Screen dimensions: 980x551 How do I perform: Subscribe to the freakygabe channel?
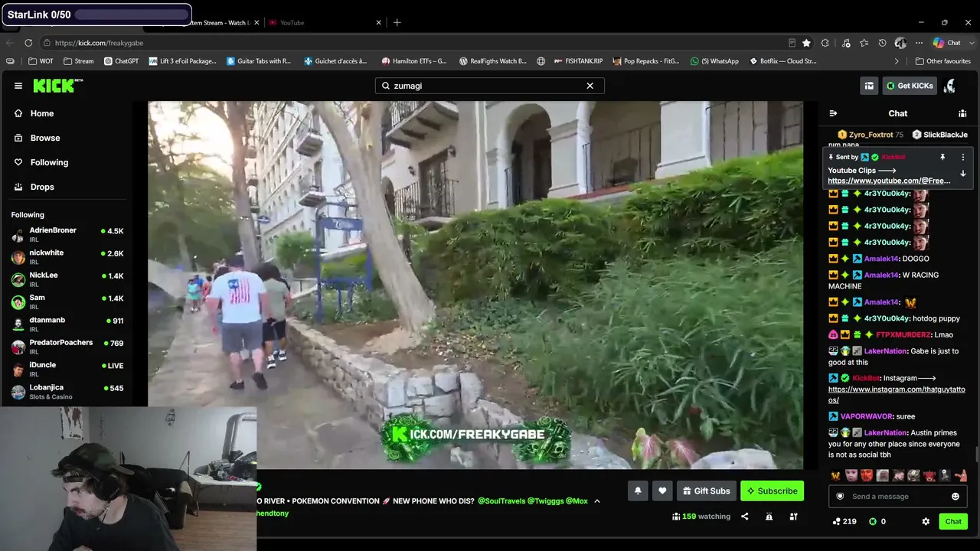click(x=772, y=491)
